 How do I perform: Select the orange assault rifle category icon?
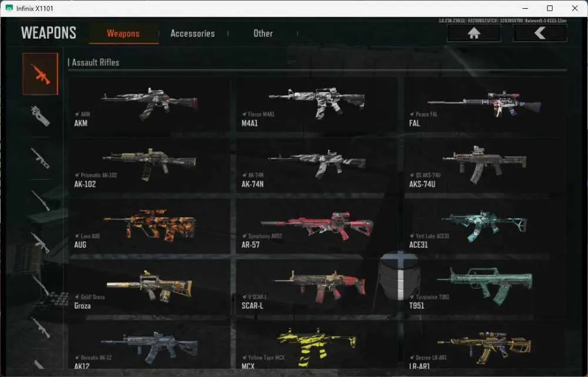[40, 74]
